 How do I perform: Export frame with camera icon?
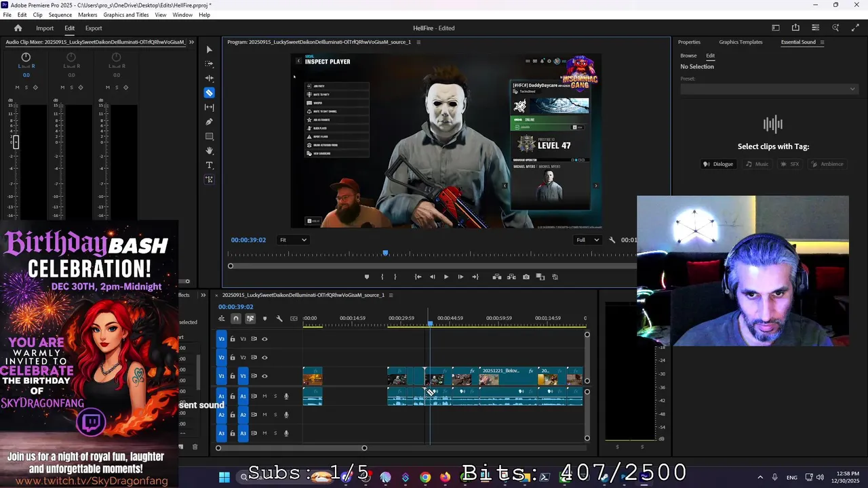526,277
